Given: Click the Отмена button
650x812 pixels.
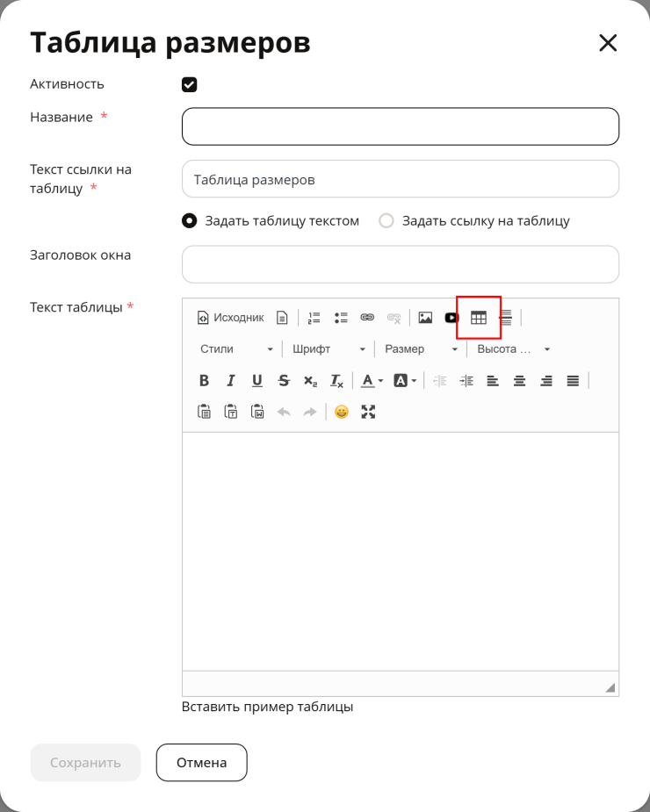Looking at the screenshot, I should pyautogui.click(x=202, y=762).
